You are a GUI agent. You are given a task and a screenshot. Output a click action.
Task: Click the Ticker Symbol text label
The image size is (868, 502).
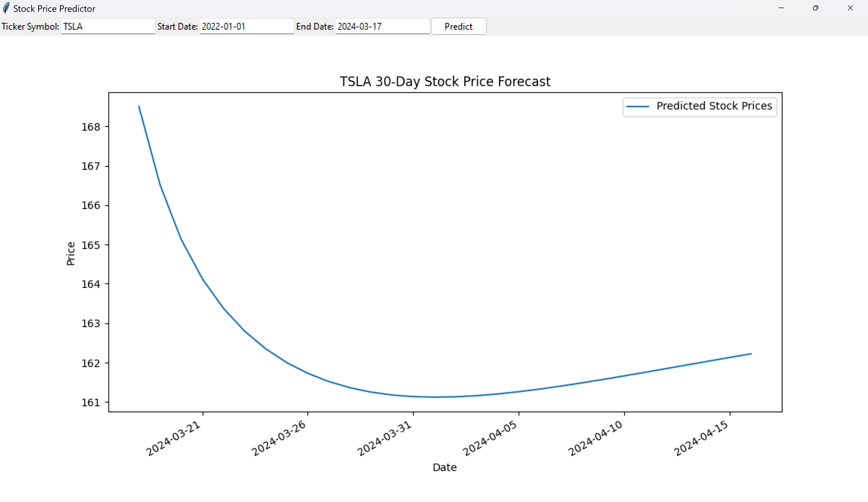pos(30,27)
